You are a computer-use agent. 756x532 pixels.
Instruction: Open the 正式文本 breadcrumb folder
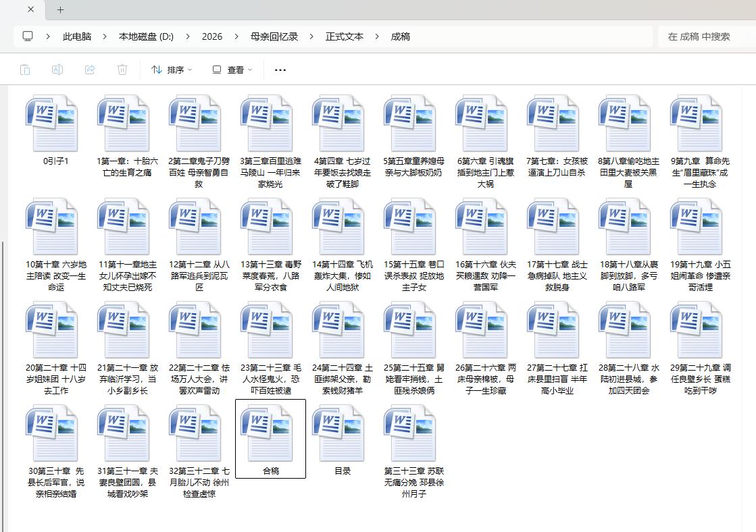(x=345, y=36)
